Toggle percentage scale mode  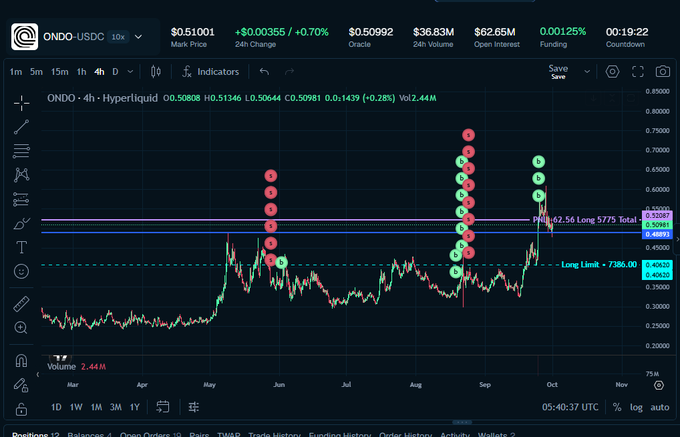tap(617, 408)
